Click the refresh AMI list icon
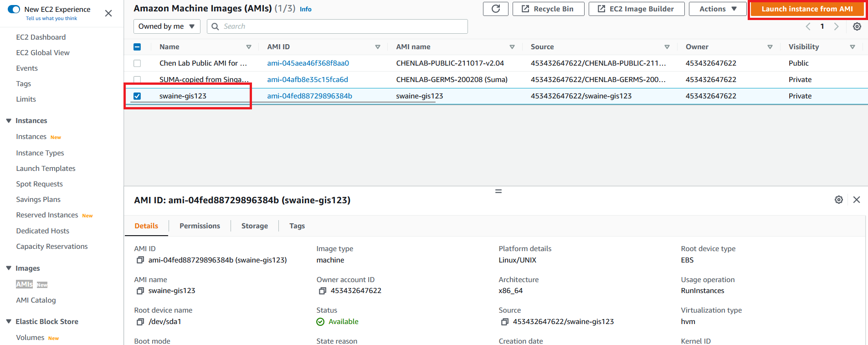This screenshot has width=868, height=345. [496, 9]
